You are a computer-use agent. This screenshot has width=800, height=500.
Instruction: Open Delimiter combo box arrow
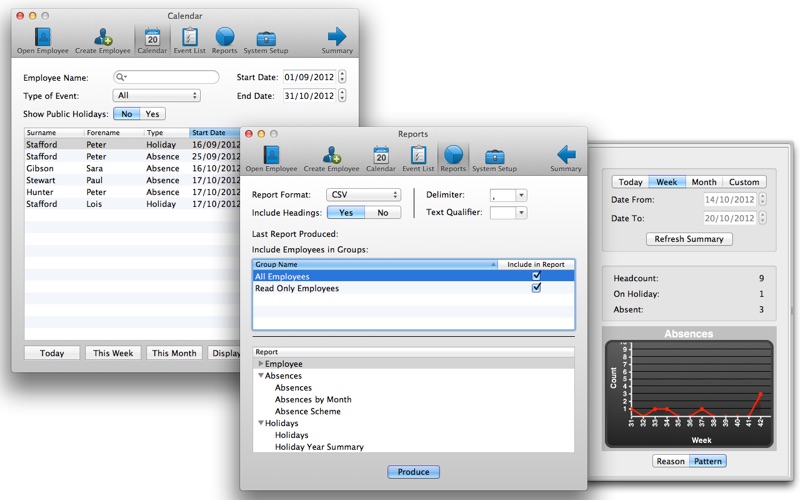tap(521, 195)
